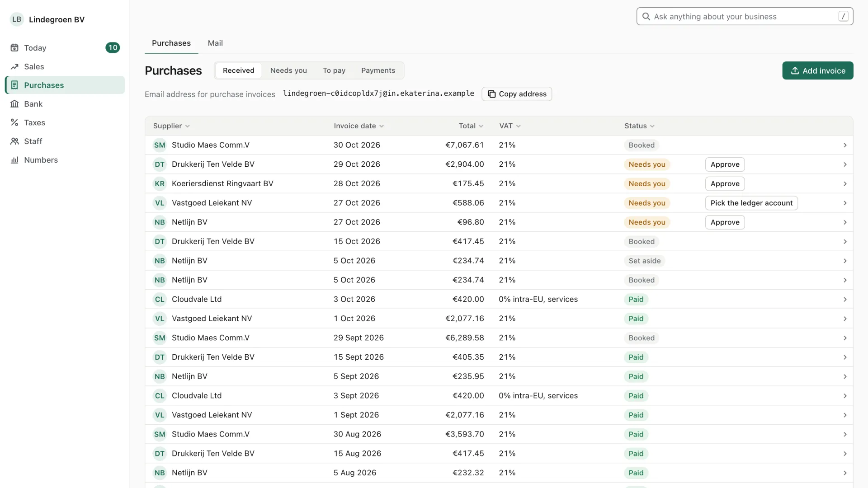Sort by Invoice date column dropdown

[x=359, y=126]
